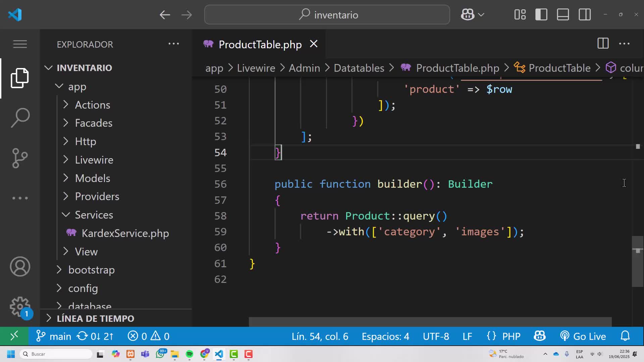644x362 pixels.
Task: Open notifications bell
Action: pos(625,336)
